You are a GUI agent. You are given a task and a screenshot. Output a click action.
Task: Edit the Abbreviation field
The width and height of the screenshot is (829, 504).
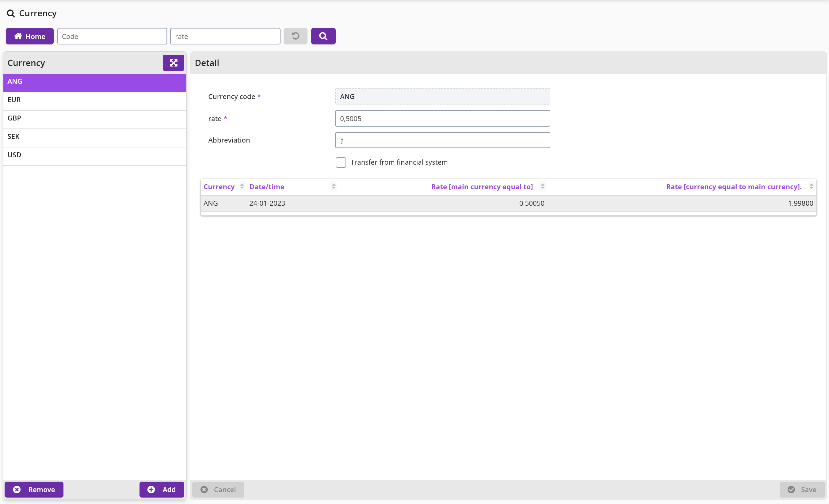pos(442,140)
